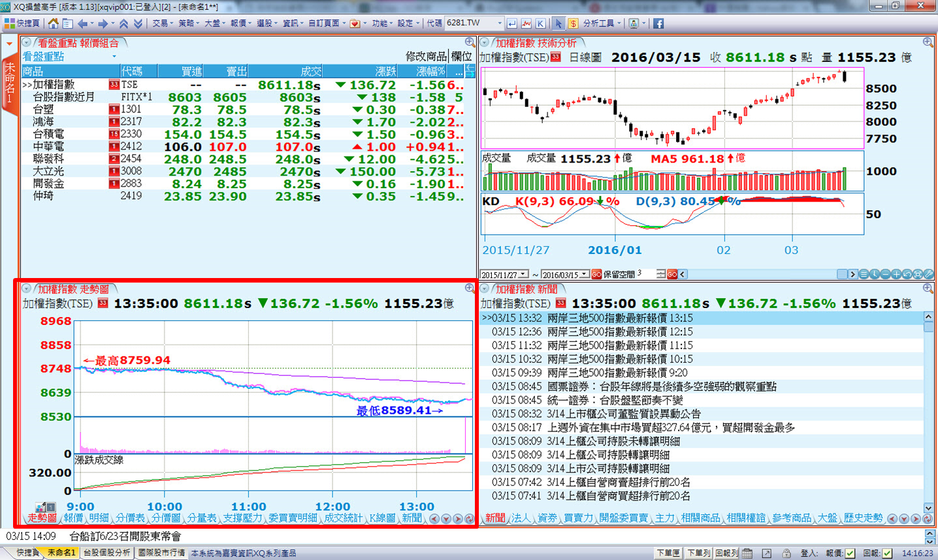Switch to 台股個股分析 bottom page tab

(x=106, y=553)
